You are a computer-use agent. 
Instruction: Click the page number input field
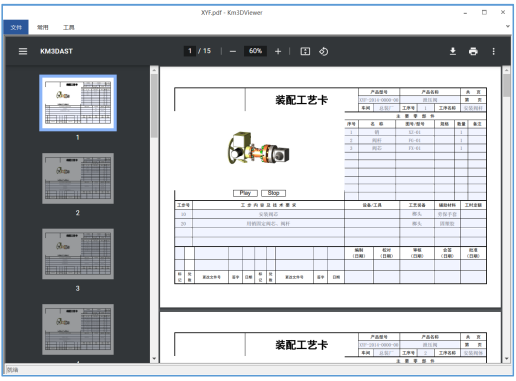(x=190, y=51)
